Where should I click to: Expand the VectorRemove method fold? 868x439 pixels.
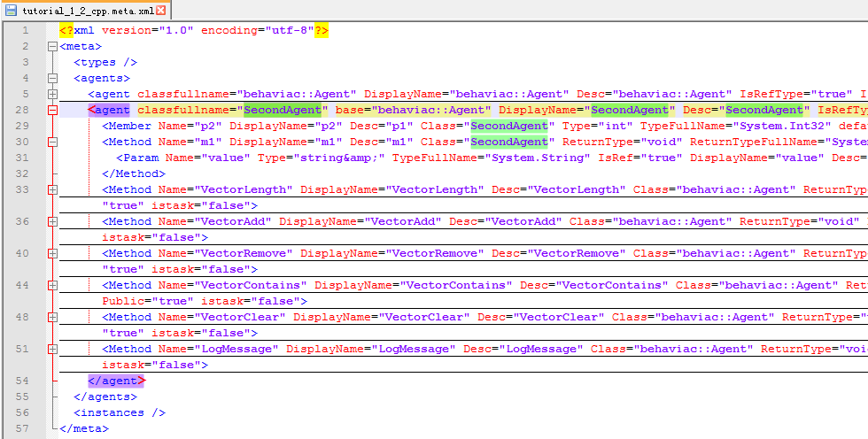tap(52, 253)
